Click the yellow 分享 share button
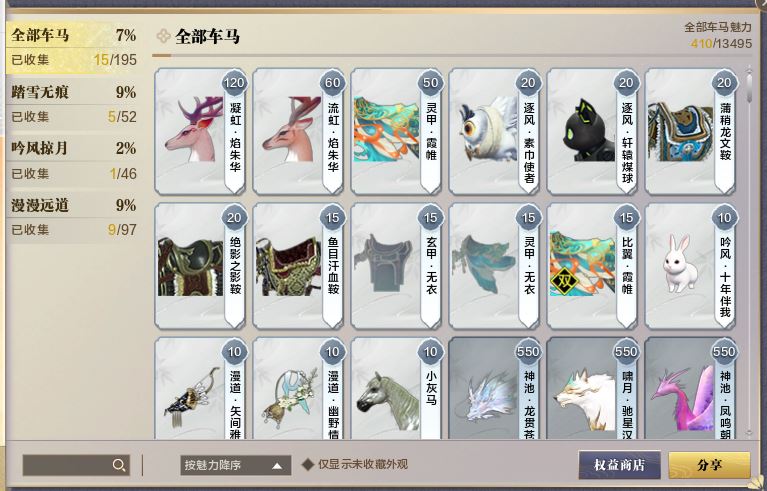Screen dimensions: 767x491 [709, 465]
